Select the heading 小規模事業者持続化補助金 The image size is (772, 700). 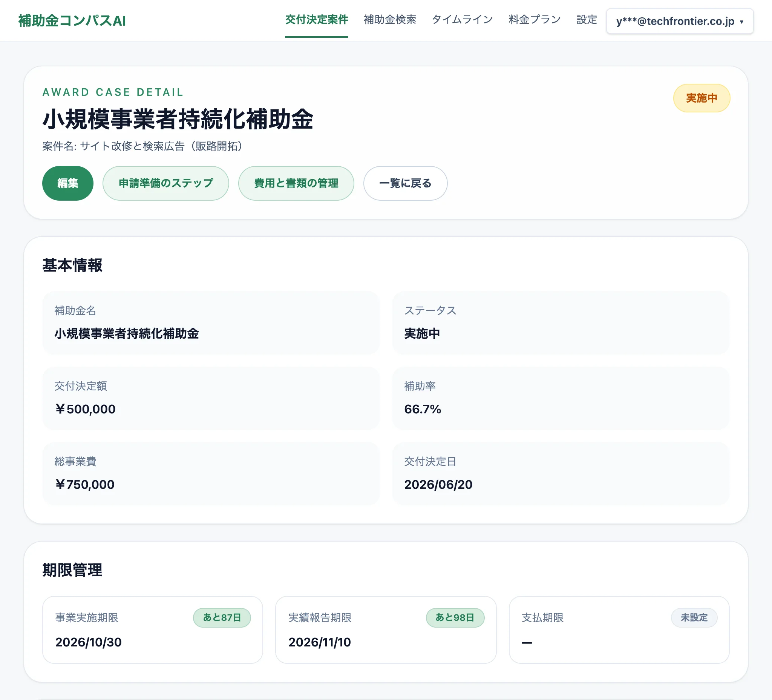[x=178, y=119]
